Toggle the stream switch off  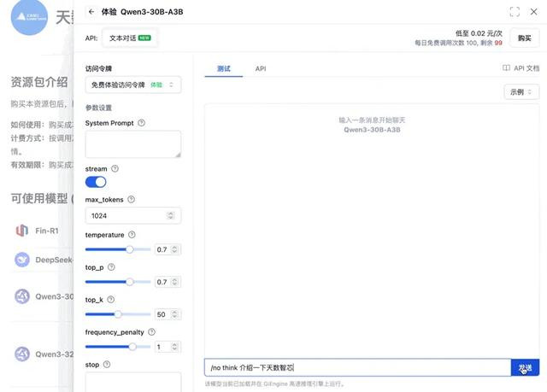[96, 182]
